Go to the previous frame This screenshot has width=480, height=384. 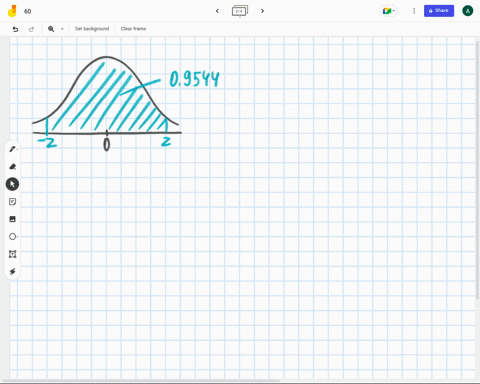pyautogui.click(x=217, y=11)
